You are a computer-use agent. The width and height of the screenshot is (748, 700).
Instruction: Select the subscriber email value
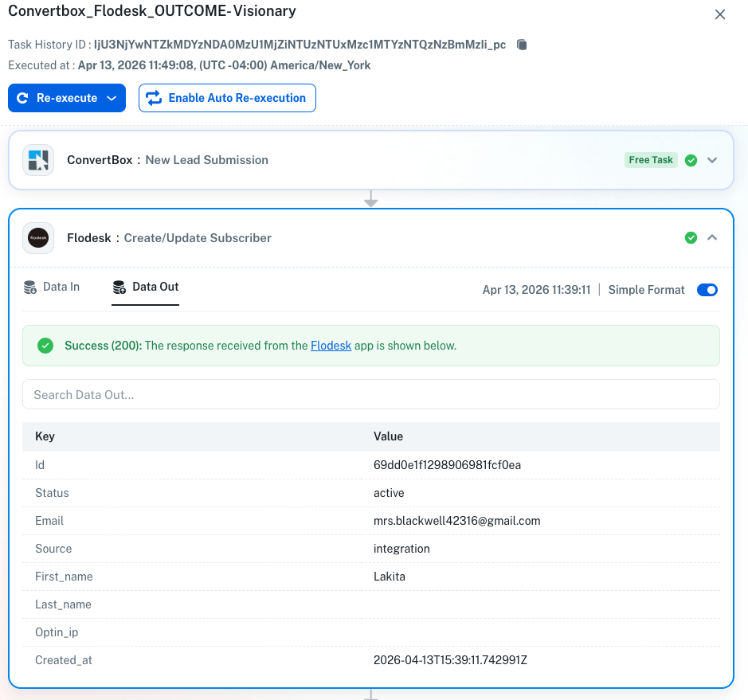pyautogui.click(x=456, y=521)
